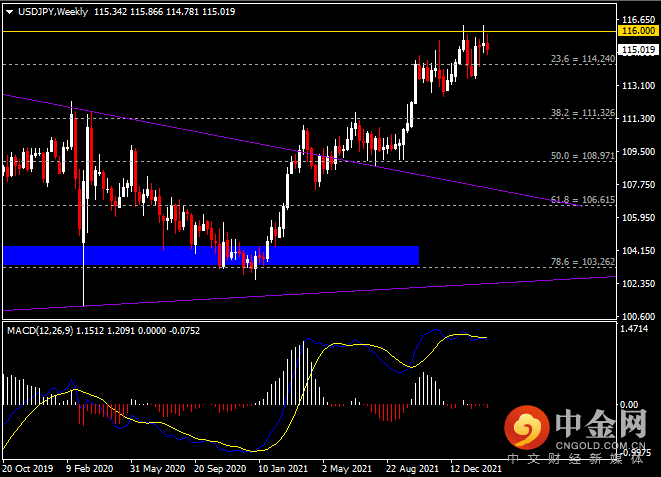
Task: Select the 38.2 = 111.326 Fibonacci label
Action: click(583, 113)
